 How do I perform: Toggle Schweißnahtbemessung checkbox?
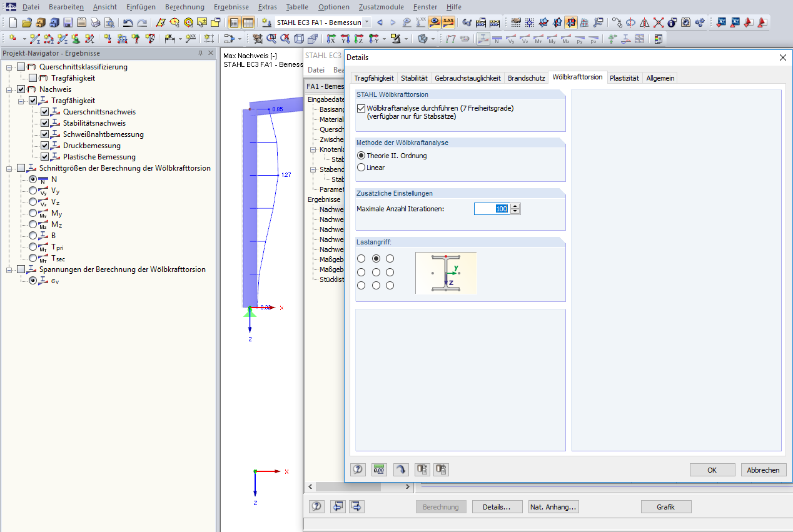[44, 134]
